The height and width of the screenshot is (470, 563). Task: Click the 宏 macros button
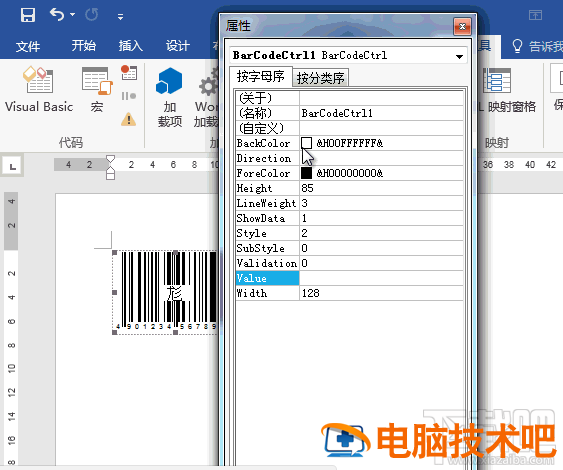coord(97,89)
